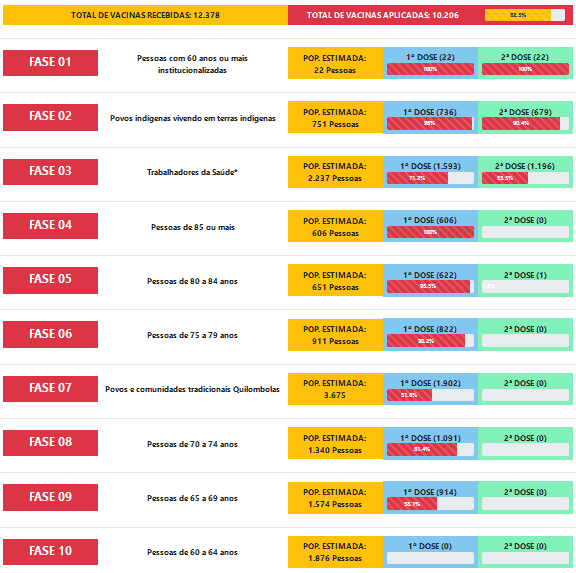Click the empty FASE 10 first dose bar
Screen dimensions: 576x573
pos(430,558)
